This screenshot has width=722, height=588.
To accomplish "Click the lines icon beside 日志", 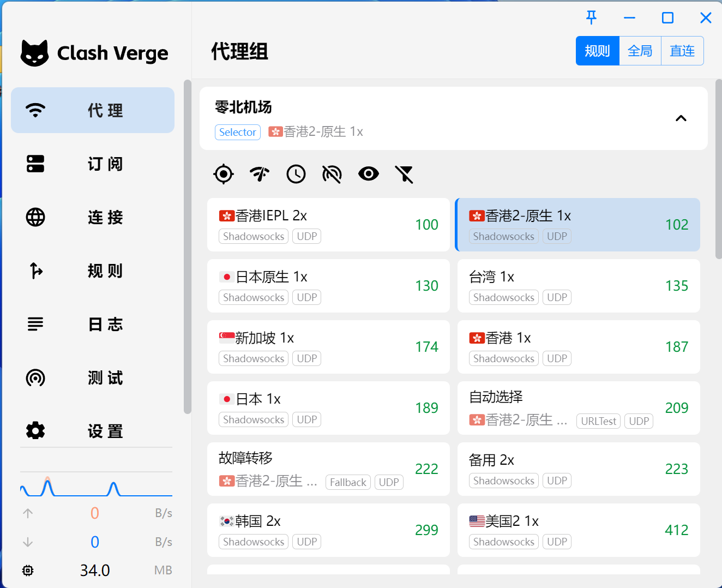I will [x=35, y=324].
